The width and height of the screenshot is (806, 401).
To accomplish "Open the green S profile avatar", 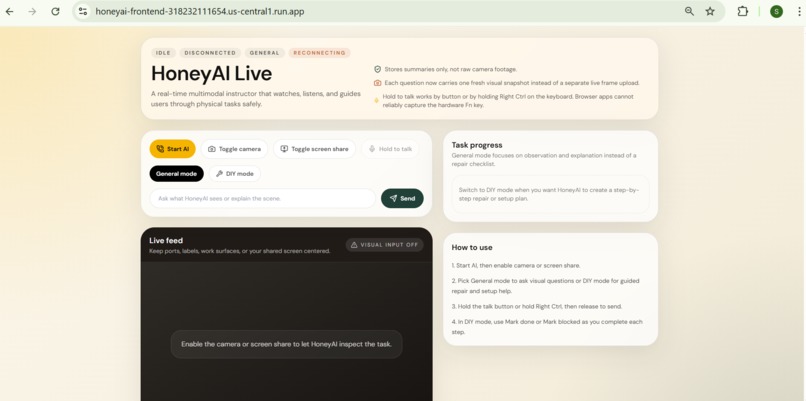I will coord(776,11).
